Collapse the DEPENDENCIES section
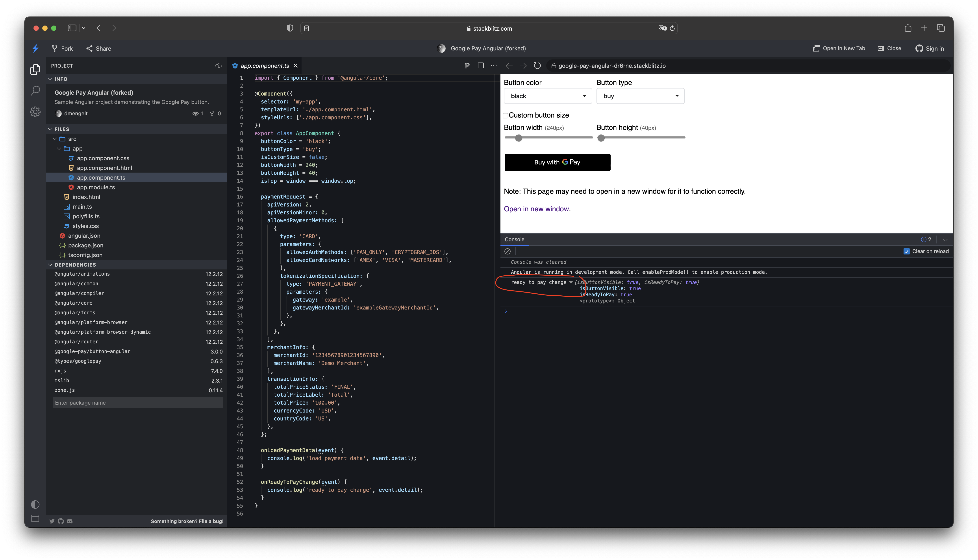Viewport: 978px width, 560px height. (x=75, y=265)
